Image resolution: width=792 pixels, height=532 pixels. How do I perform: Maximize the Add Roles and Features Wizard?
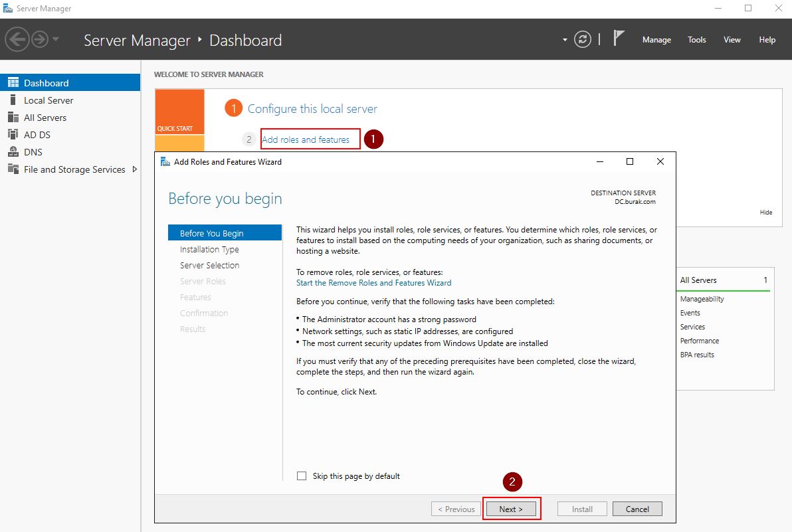630,161
